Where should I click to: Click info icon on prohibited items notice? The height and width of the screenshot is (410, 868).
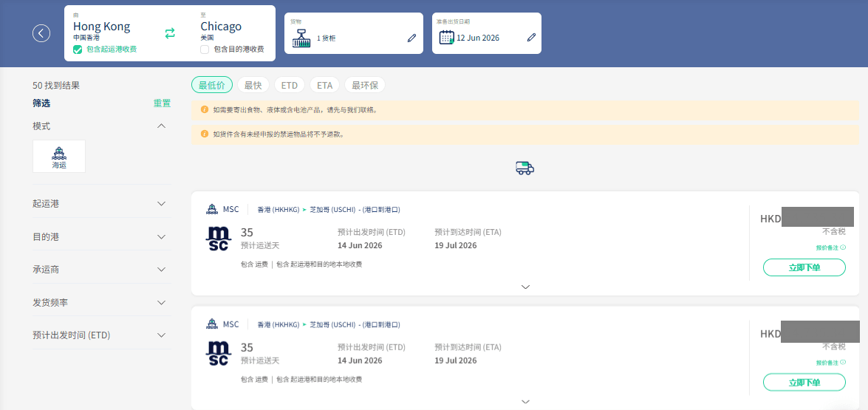[x=205, y=134]
